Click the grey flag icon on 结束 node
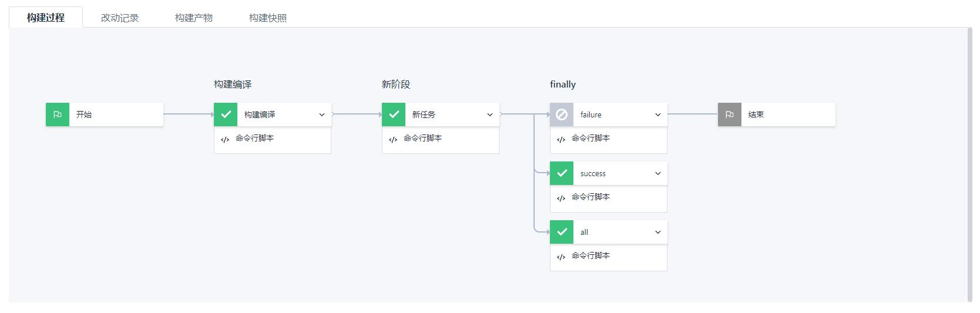980x313 pixels. tap(730, 115)
